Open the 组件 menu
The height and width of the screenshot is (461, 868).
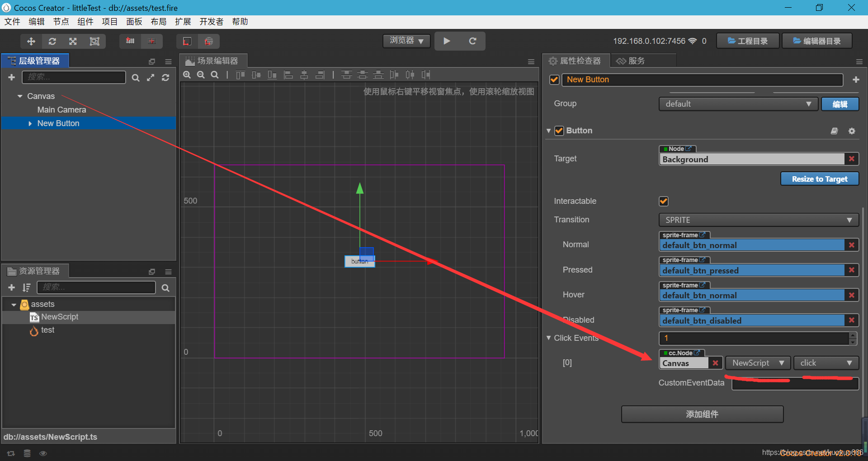pos(85,22)
